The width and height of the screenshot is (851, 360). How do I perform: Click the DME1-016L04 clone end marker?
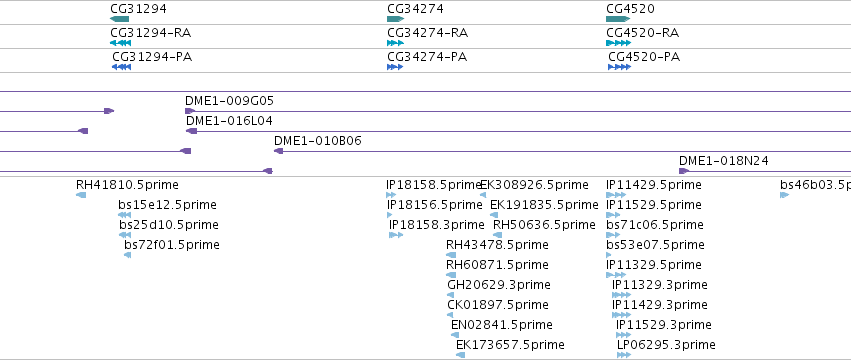tap(192, 131)
